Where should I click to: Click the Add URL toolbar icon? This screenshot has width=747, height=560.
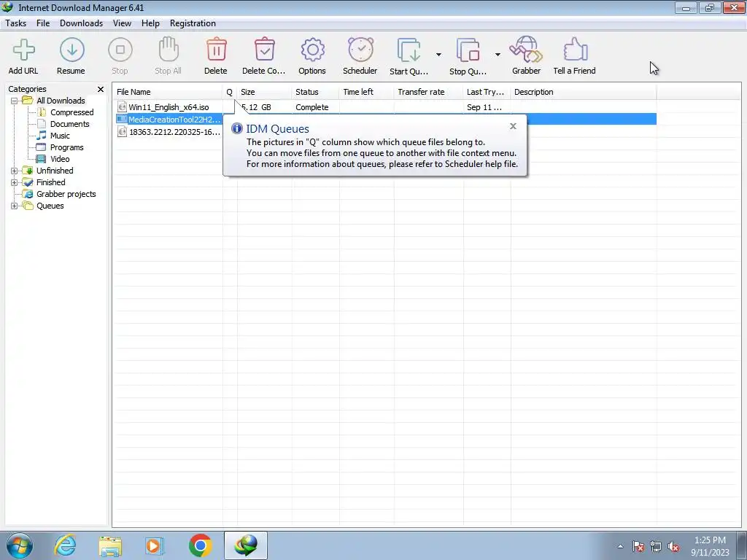23,50
